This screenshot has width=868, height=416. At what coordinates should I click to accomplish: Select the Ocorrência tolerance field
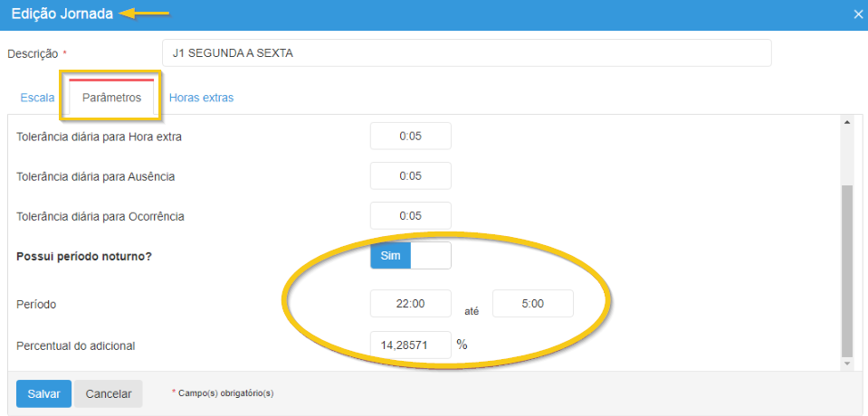point(410,216)
